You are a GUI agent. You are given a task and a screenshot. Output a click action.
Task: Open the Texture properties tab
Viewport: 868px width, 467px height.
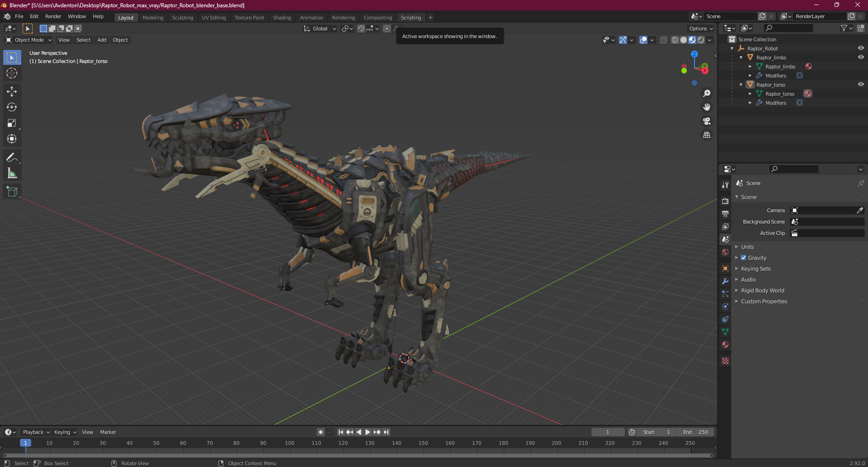725,361
